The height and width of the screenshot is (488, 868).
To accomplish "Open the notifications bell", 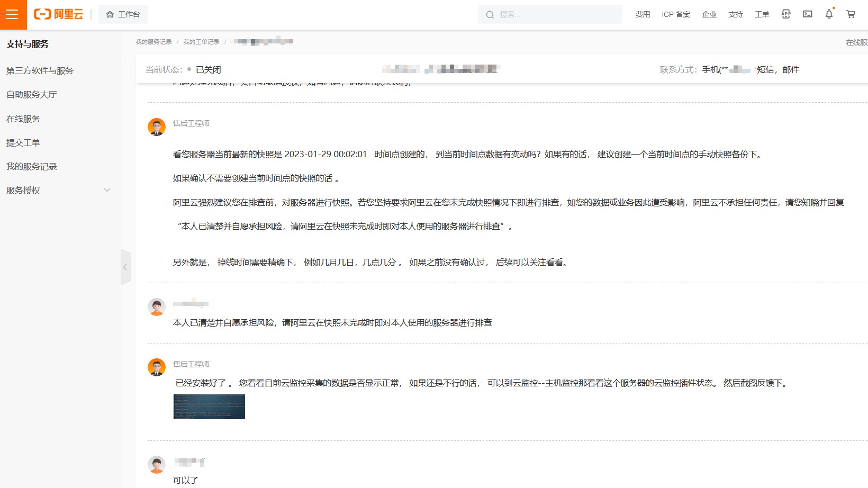I will coord(829,14).
